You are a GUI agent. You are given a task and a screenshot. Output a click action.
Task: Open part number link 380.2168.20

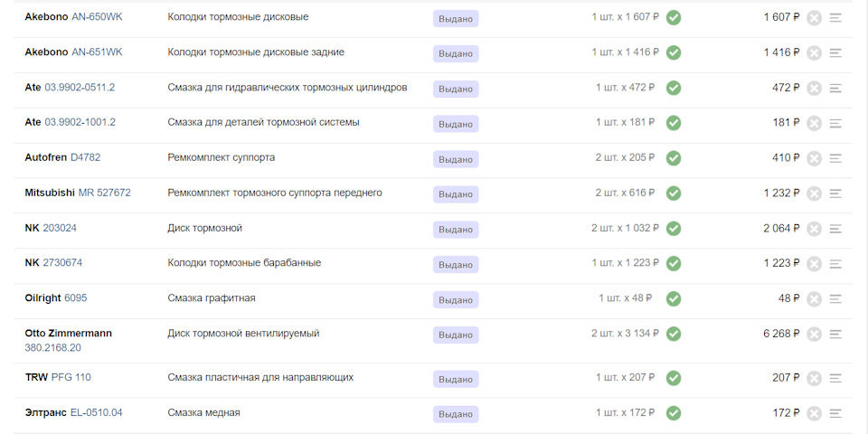pos(52,347)
